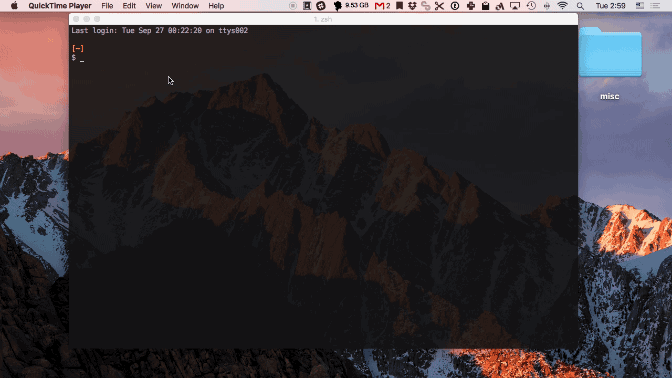Click the scissors icon in the menu bar
Viewport: 672px width, 378px height.
[439, 6]
